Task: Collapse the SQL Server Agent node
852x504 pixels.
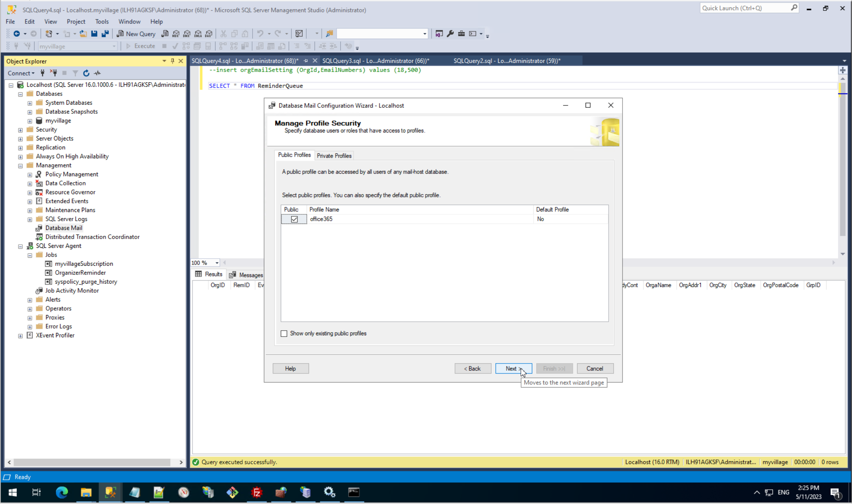Action: click(21, 246)
